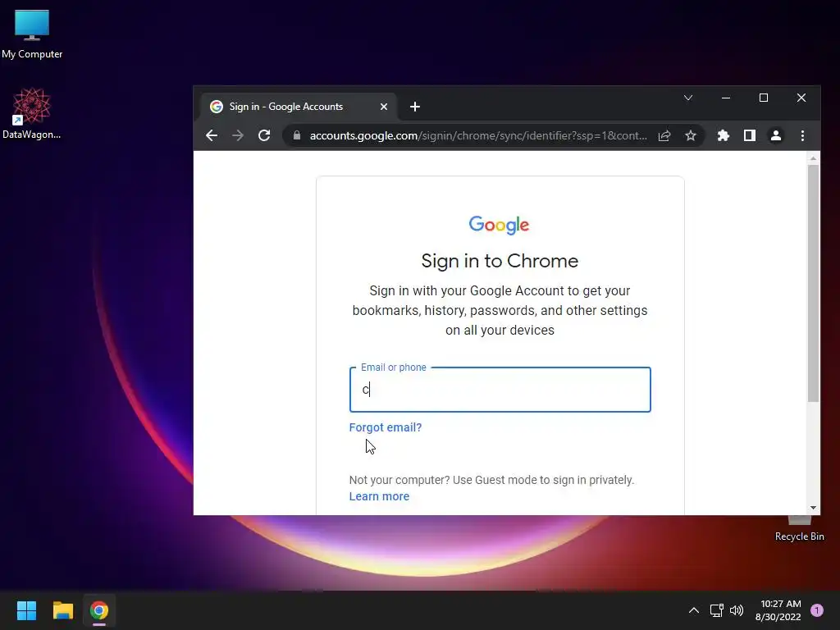Select the My Computer desktop icon
This screenshot has height=630, width=840.
[32, 34]
